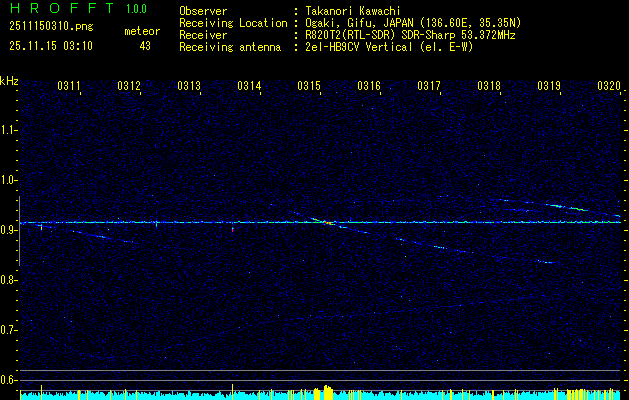Click the kHz axis unit label

pos(9,80)
